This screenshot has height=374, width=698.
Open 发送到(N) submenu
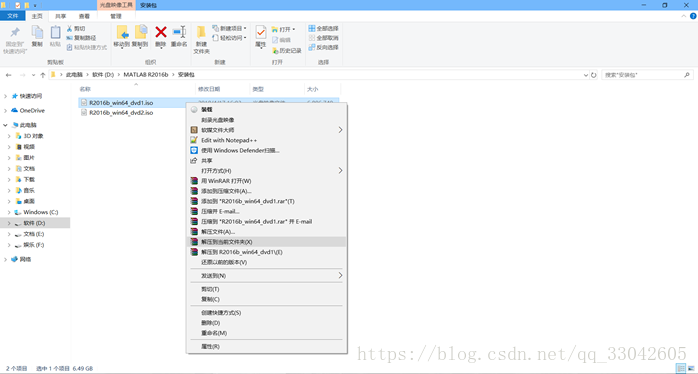[x=266, y=276]
